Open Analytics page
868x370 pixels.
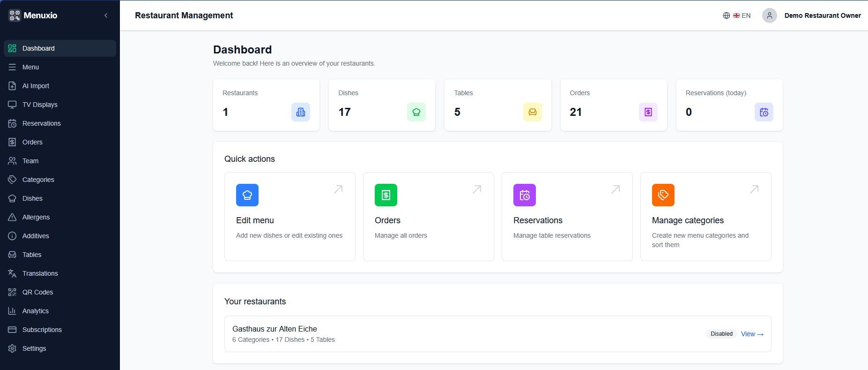(x=60, y=311)
